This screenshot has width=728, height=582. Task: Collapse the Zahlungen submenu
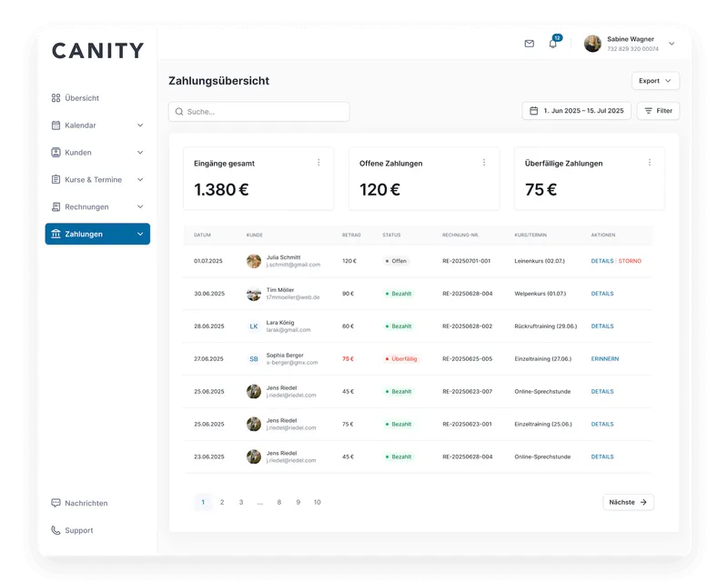tap(139, 234)
